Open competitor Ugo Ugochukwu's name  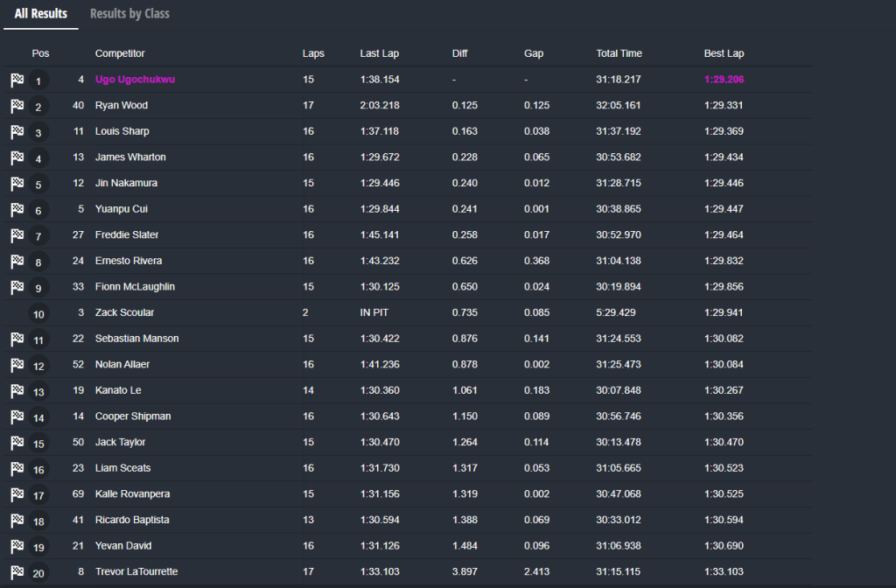135,80
